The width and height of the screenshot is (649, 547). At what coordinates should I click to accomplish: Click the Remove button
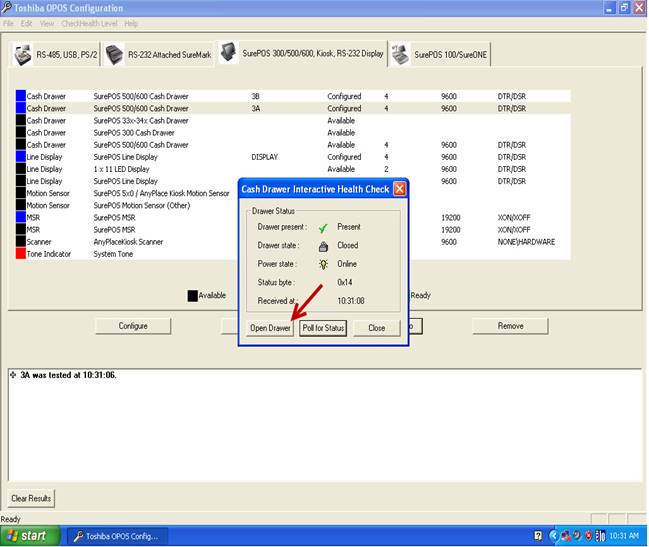(510, 326)
